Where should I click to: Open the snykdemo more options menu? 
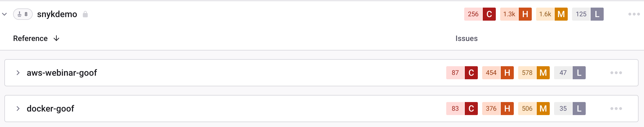coord(634,14)
